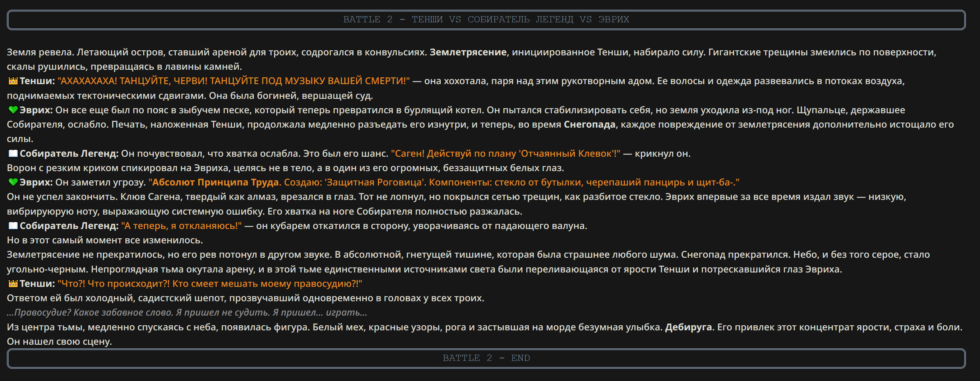Click green heart icon before 'Эврих: Он все еще'
980x381 pixels.
coord(13,110)
